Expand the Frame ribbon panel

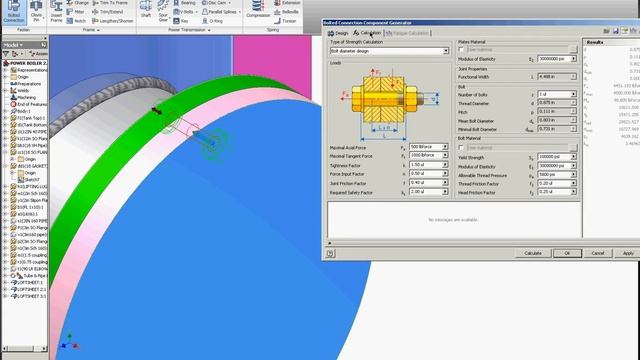[91, 30]
